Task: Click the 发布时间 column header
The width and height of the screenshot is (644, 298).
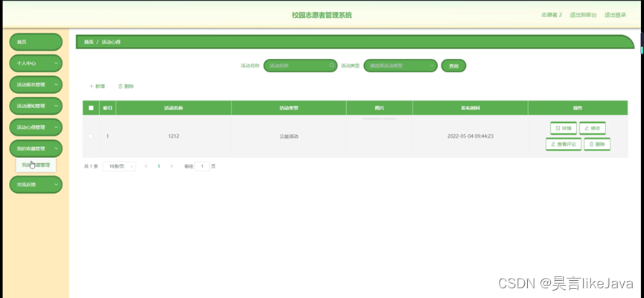Action: pyautogui.click(x=471, y=108)
